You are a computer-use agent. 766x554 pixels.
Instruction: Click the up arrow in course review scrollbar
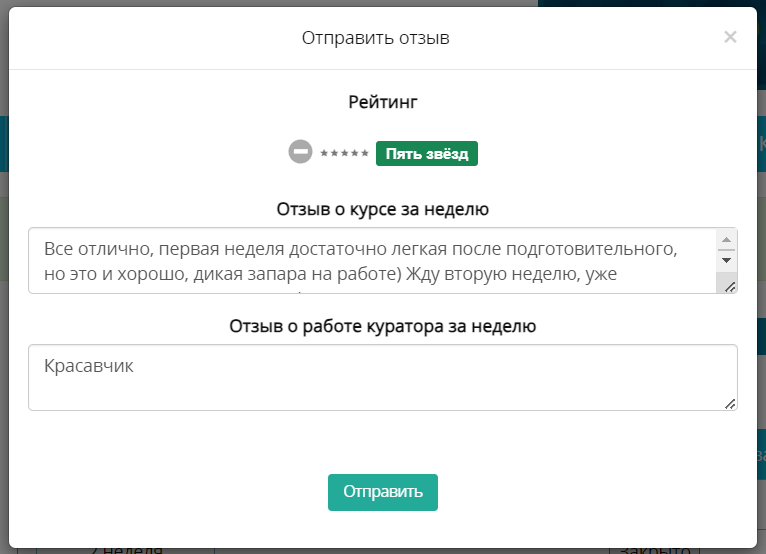(726, 239)
